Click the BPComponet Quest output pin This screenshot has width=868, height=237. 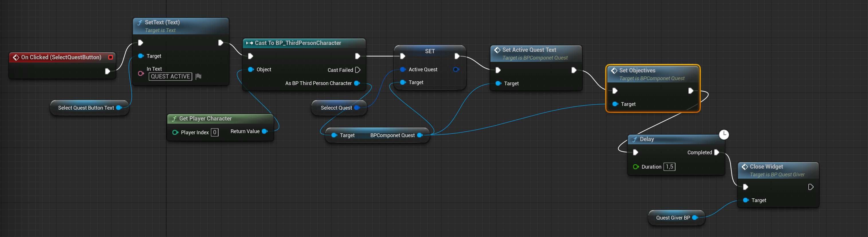(420, 135)
